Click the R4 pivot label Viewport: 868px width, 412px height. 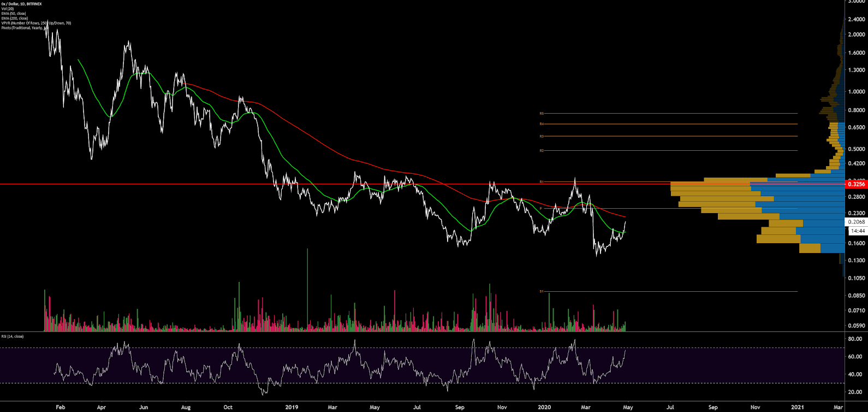[542, 124]
